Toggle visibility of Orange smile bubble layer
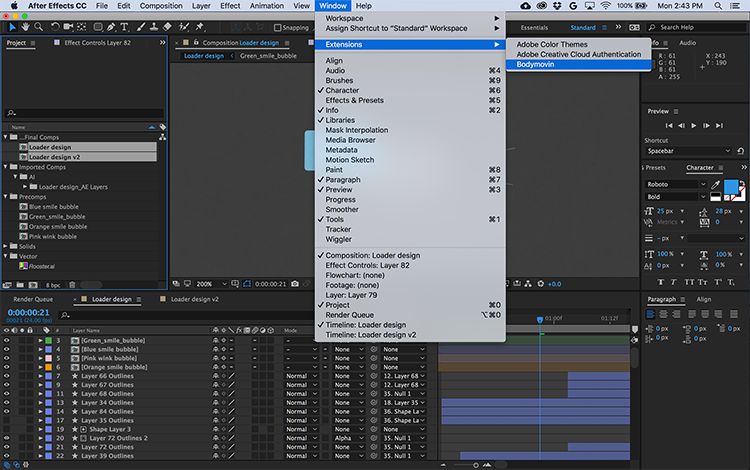Screen dimensions: 750x470 pyautogui.click(x=7, y=367)
